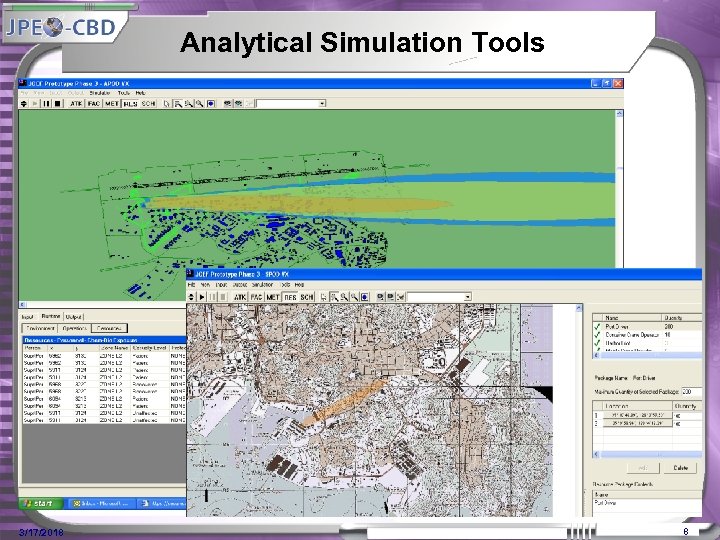Click the first layer view icon in APOD toolbar

227,103
